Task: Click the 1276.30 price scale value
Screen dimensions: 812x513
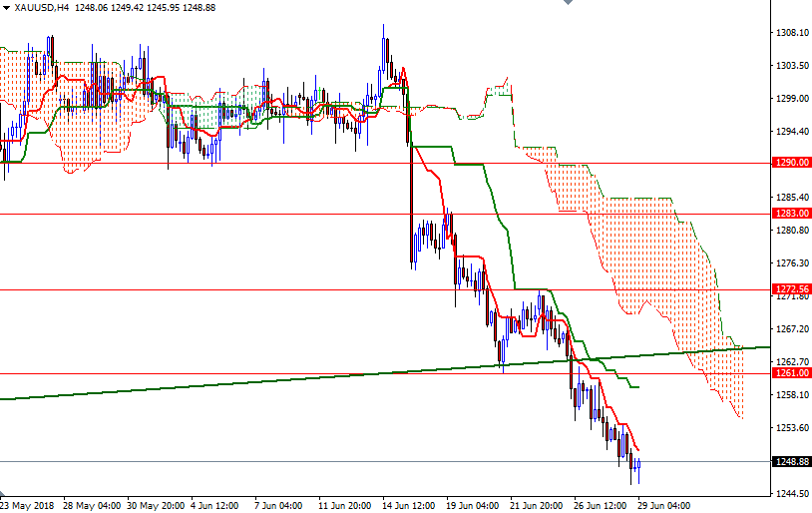Action: point(792,263)
